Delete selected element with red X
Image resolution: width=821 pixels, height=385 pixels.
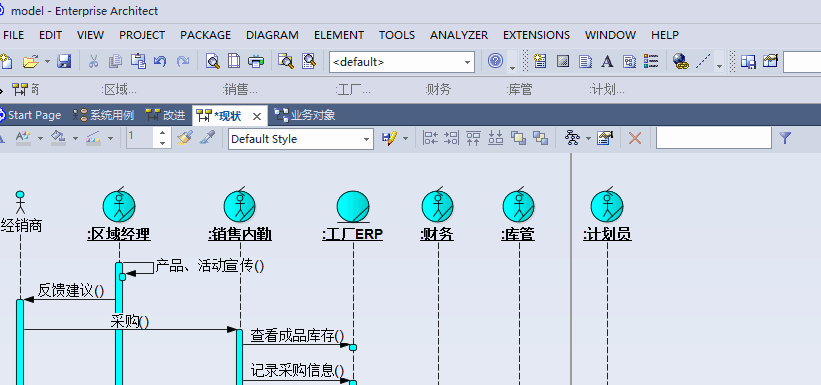(x=635, y=138)
